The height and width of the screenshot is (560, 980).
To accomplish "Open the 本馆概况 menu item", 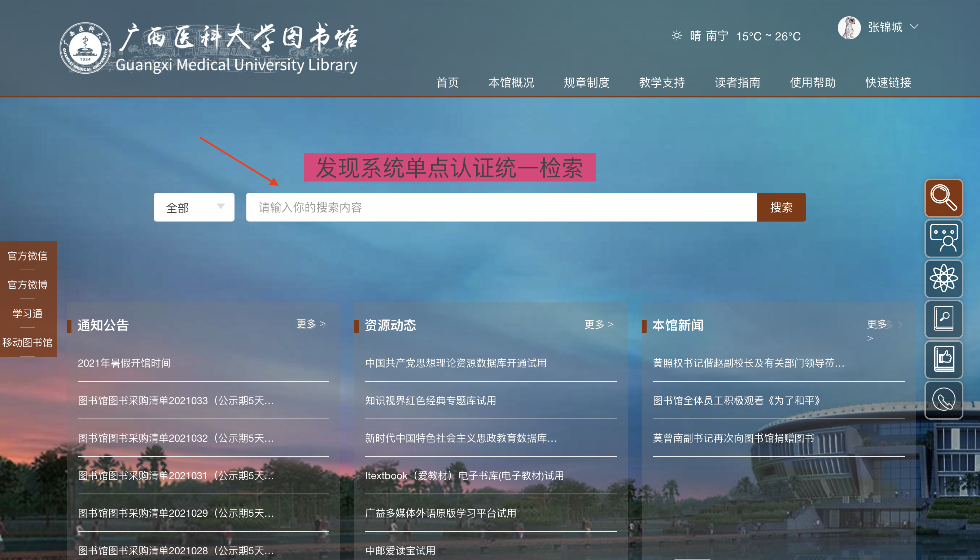I will pyautogui.click(x=511, y=82).
